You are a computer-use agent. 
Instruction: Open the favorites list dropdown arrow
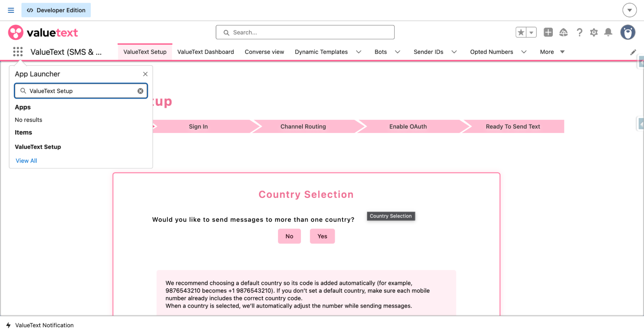click(x=531, y=32)
